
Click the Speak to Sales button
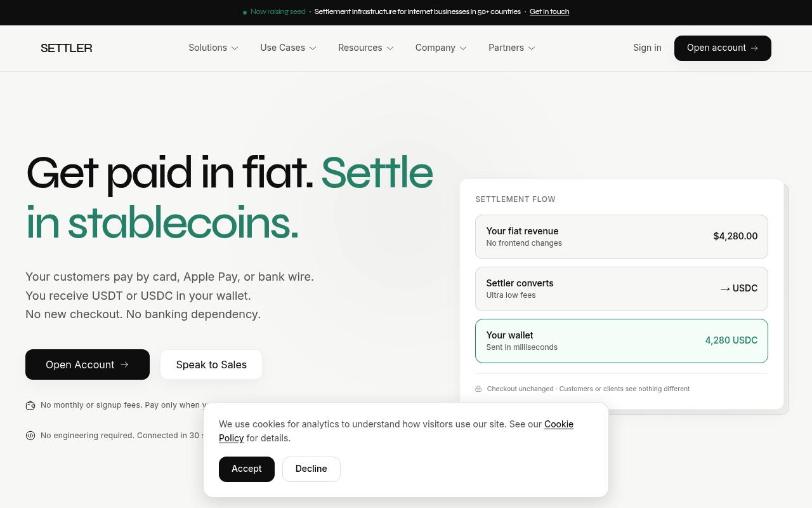tap(211, 364)
